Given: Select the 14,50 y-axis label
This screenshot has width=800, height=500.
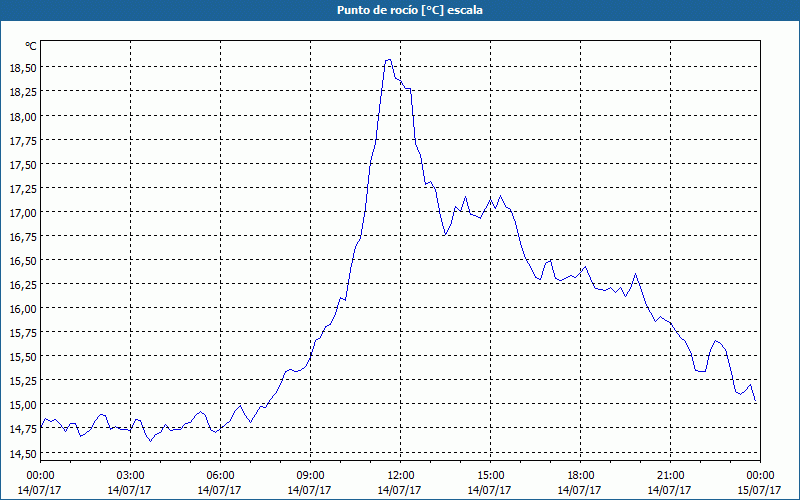Looking at the screenshot, I should pos(23,454).
